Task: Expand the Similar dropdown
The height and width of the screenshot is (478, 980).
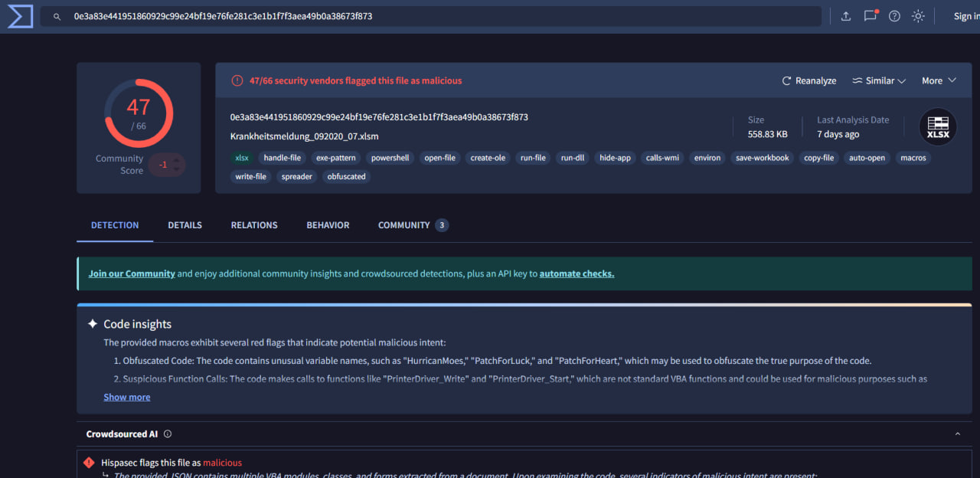Action: pos(879,80)
